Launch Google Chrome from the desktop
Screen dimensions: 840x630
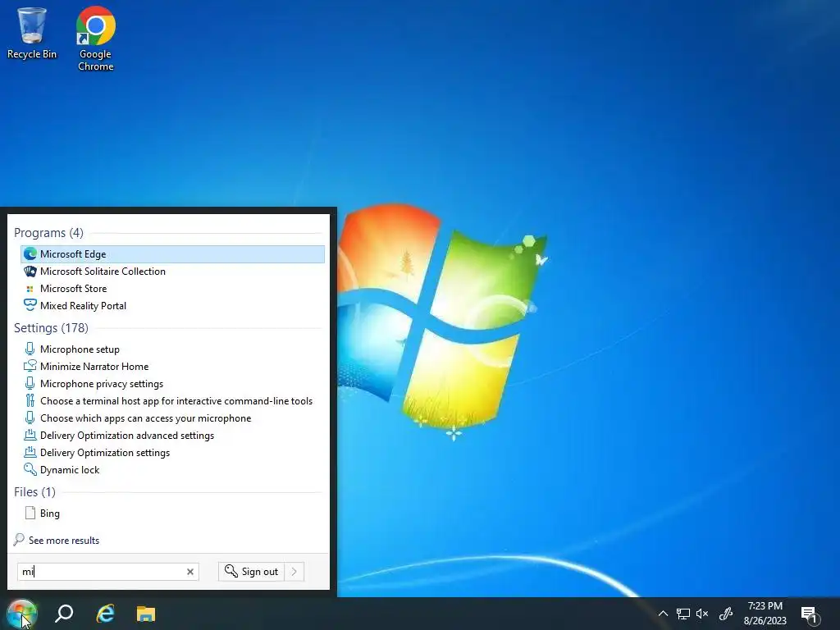point(95,39)
